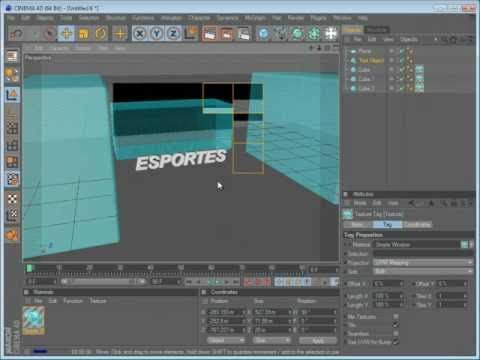Screen dimensions: 480x360
Task: Click the Material field with the glass material name
Action: (x=417, y=245)
